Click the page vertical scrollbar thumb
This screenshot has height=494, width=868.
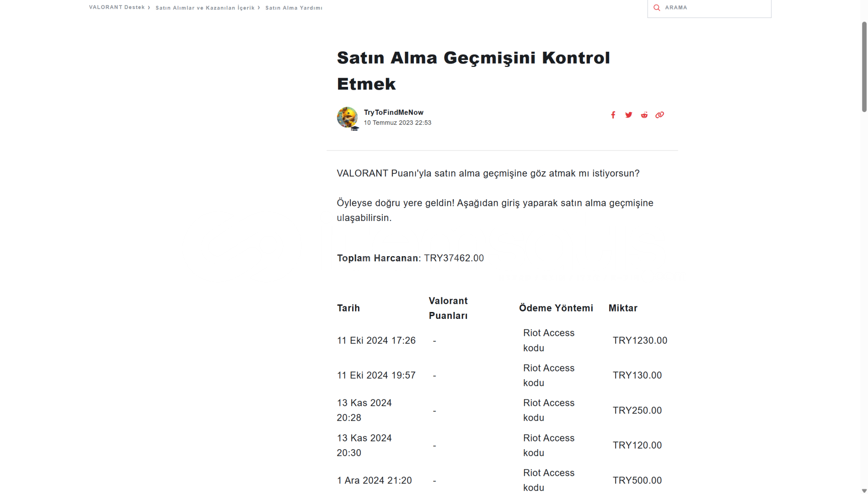click(864, 67)
